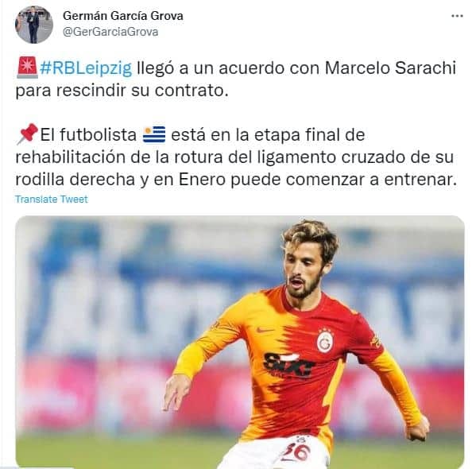Click the @GerGarciaGrova handle

click(x=110, y=32)
